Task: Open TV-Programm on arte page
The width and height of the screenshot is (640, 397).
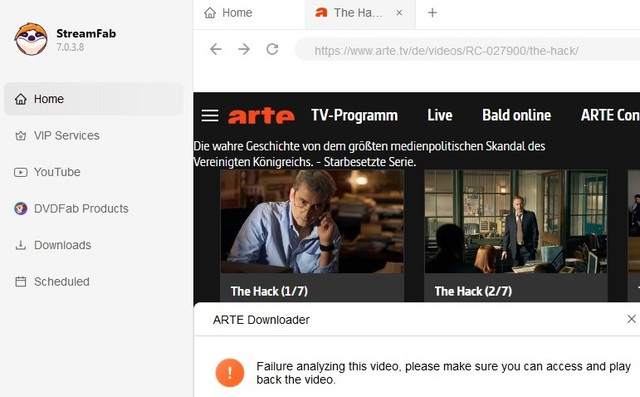Action: (354, 115)
